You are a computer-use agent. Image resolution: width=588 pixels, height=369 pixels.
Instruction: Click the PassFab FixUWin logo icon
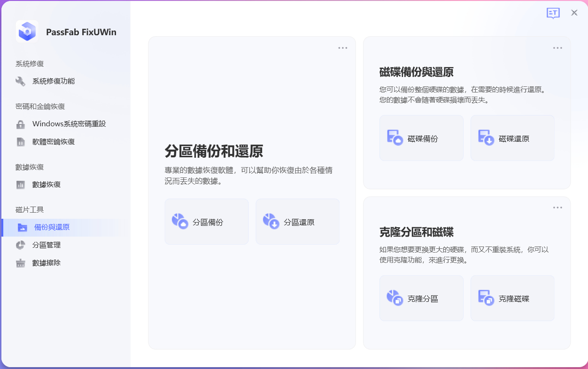click(27, 32)
